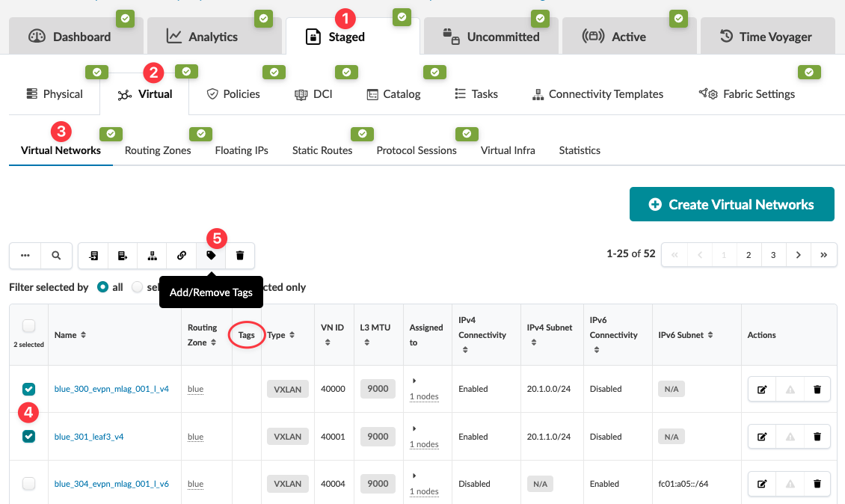Viewport: 845px width, 504px height.
Task: Edit blue_304_evpn_mlag_001_l_v6 with pencil icon
Action: [762, 484]
